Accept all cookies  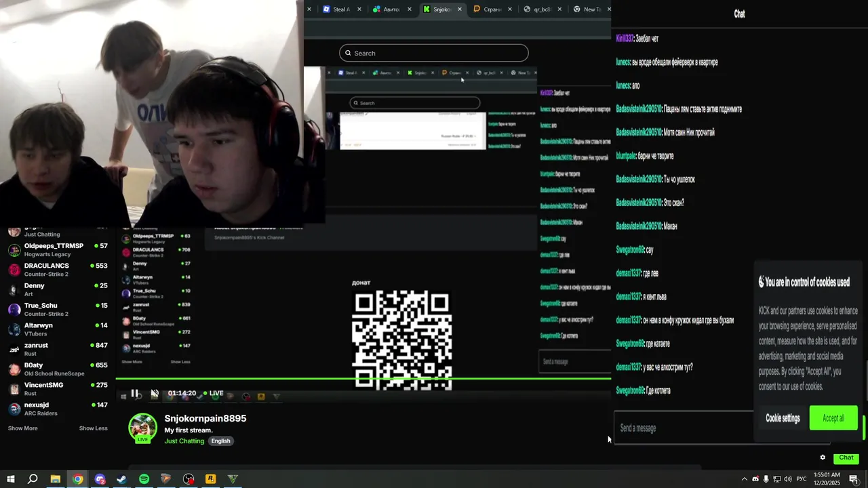point(833,418)
